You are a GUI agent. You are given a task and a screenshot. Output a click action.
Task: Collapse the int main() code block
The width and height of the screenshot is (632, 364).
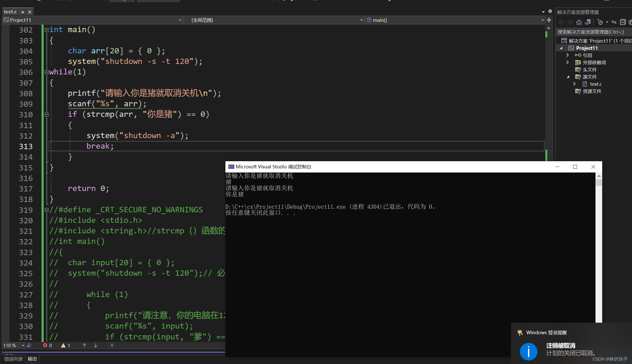pyautogui.click(x=47, y=30)
